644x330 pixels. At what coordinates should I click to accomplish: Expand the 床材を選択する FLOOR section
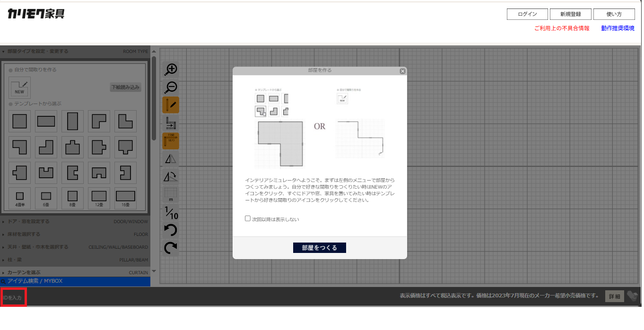click(x=75, y=234)
